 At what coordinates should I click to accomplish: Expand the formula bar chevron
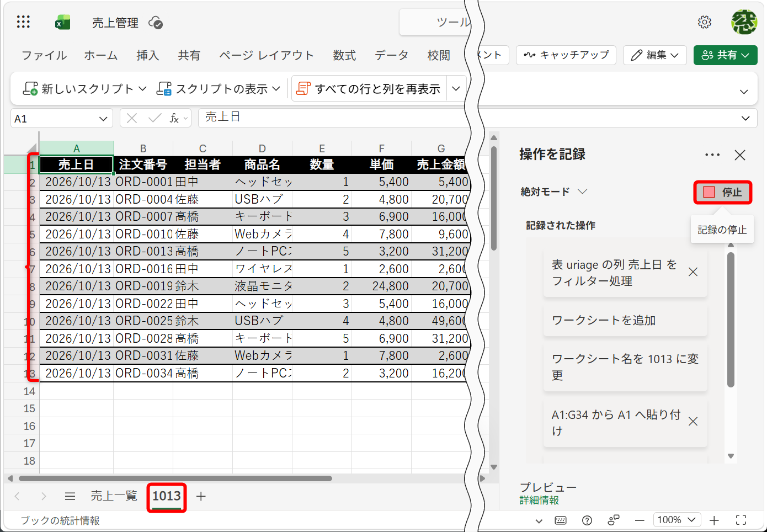pyautogui.click(x=745, y=118)
